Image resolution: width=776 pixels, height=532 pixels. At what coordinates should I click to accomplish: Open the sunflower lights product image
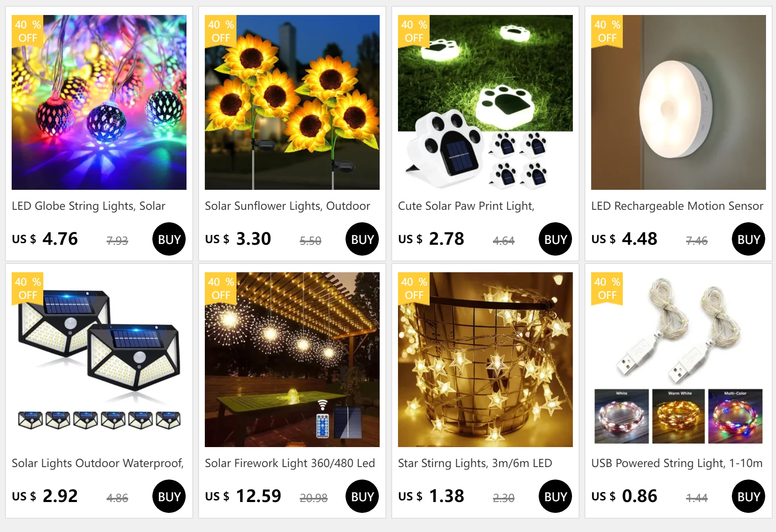click(x=292, y=102)
